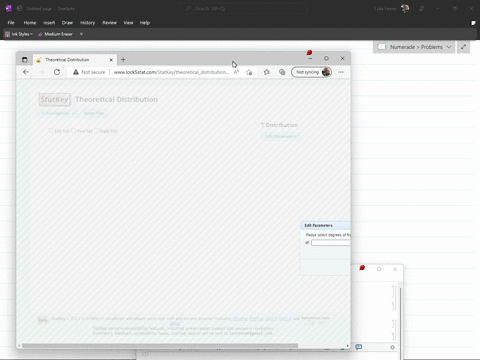Image resolution: width=480 pixels, height=360 pixels.
Task: Open the Help ribbon tab
Action: click(145, 23)
